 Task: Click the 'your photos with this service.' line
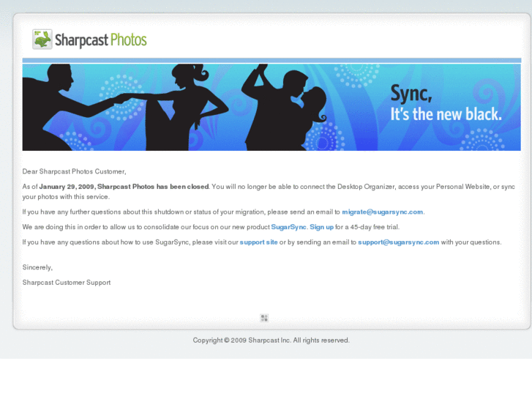tap(66, 197)
